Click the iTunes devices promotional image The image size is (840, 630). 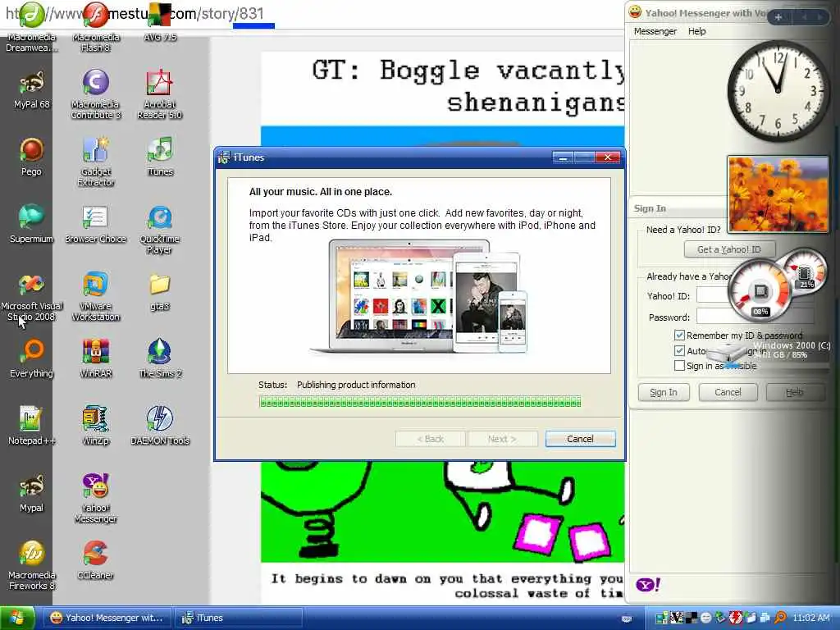coord(419,297)
